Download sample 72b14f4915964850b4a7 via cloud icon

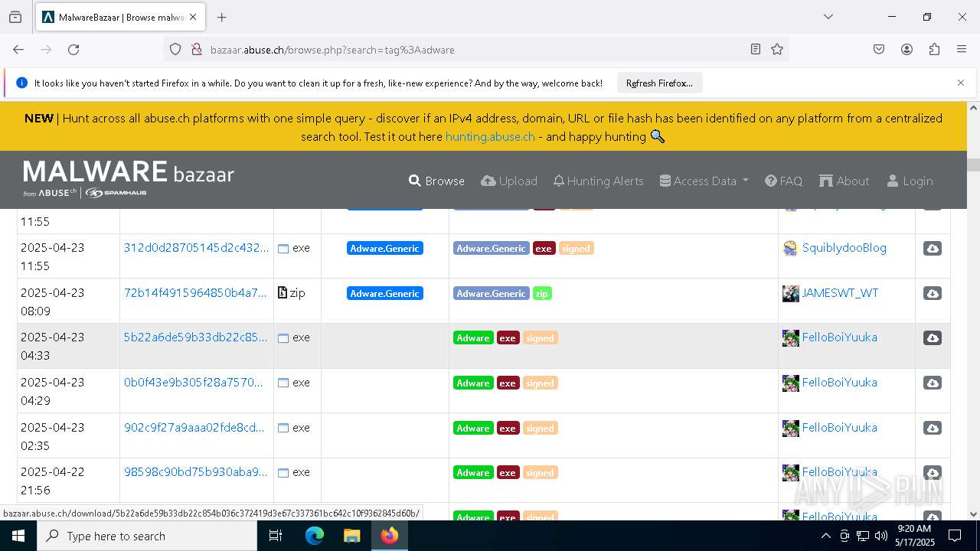[932, 294]
